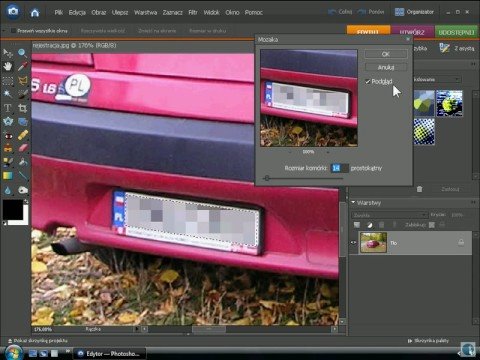Open the Okno menu
The image size is (480, 360).
pyautogui.click(x=232, y=12)
